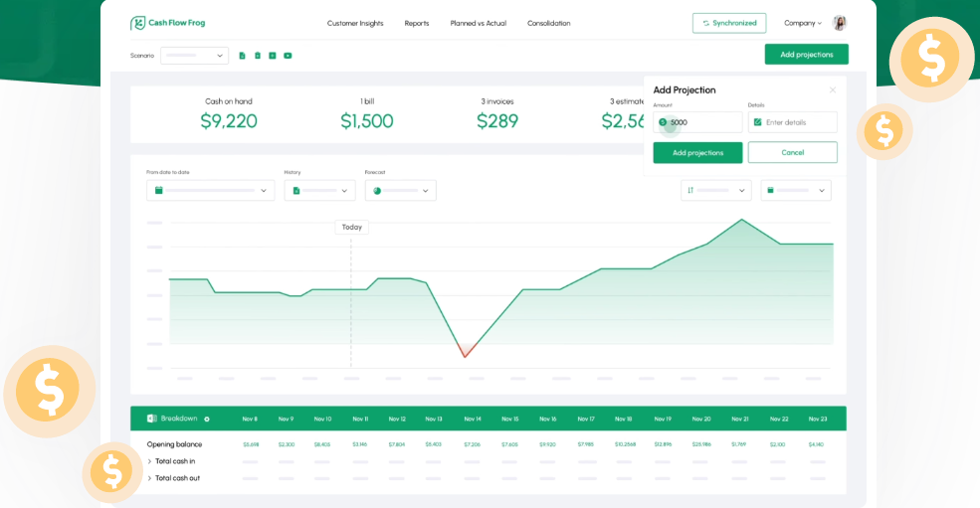
Task: Open the Forecast dropdown
Action: click(401, 191)
